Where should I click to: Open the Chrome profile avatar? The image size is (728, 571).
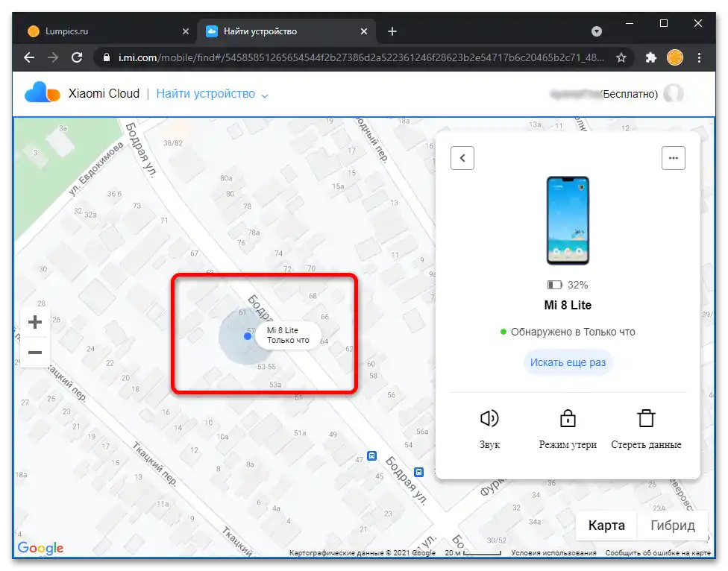(x=674, y=57)
